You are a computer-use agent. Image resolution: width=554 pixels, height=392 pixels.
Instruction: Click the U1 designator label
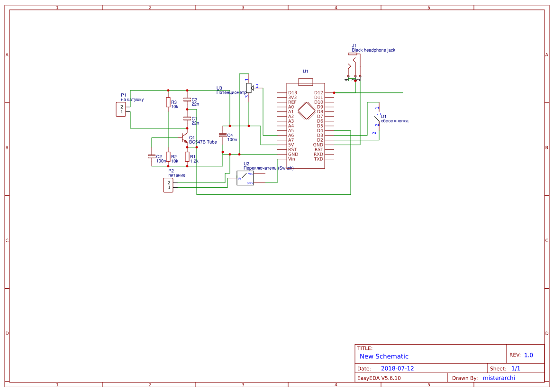coord(306,72)
